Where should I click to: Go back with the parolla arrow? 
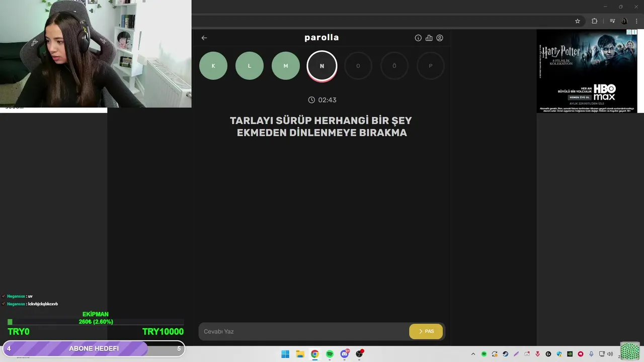tap(204, 38)
